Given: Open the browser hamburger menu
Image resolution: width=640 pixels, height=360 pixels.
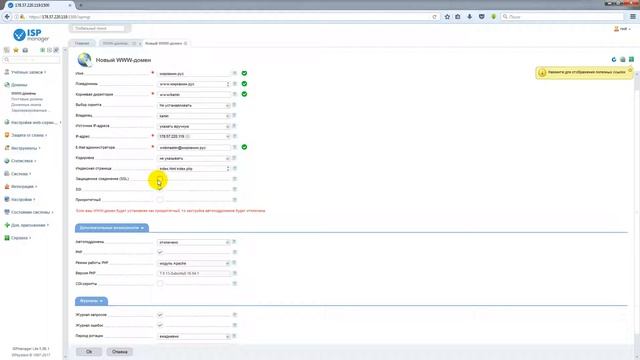Looking at the screenshot, I should click(x=633, y=17).
